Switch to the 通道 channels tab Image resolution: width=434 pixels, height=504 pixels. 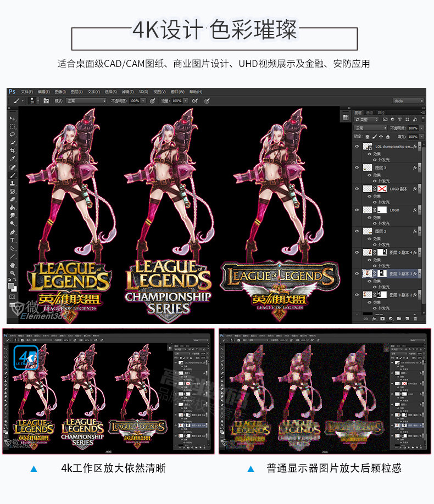(369, 113)
